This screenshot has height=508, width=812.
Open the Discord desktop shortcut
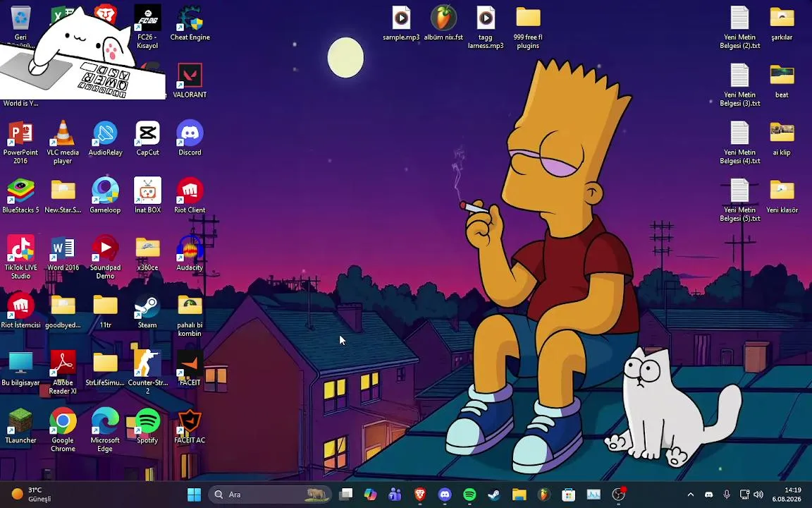pyautogui.click(x=190, y=138)
